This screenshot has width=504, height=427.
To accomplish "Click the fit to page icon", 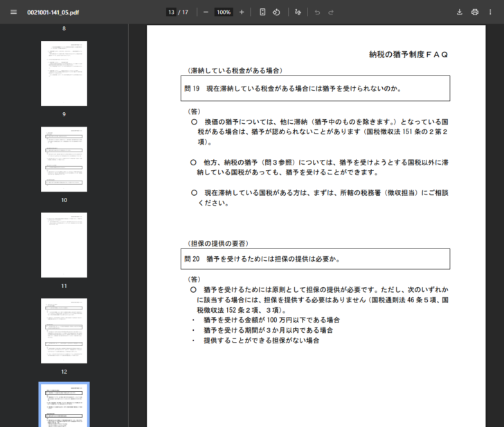I will [x=262, y=12].
